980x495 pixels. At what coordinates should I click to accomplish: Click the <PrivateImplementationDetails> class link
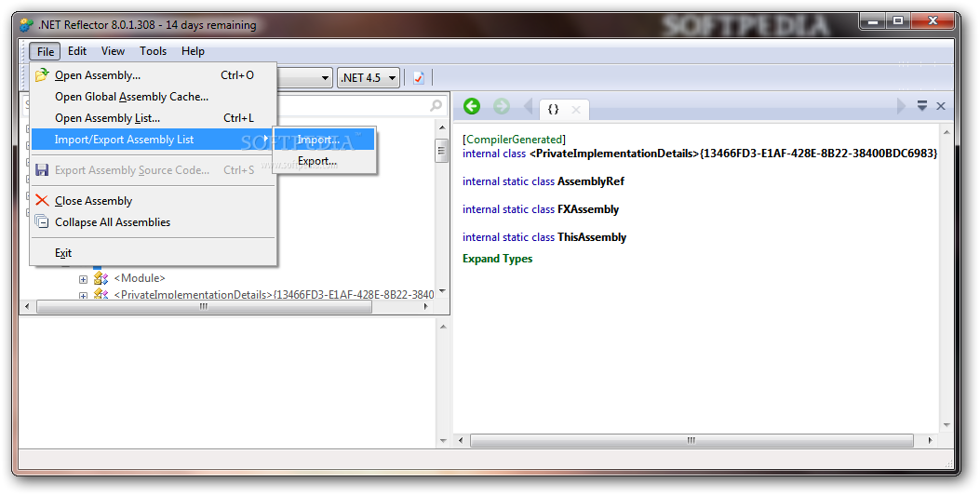click(x=733, y=154)
